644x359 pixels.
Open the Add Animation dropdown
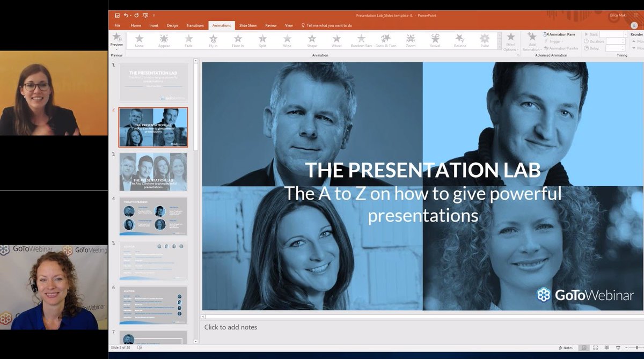click(532, 42)
